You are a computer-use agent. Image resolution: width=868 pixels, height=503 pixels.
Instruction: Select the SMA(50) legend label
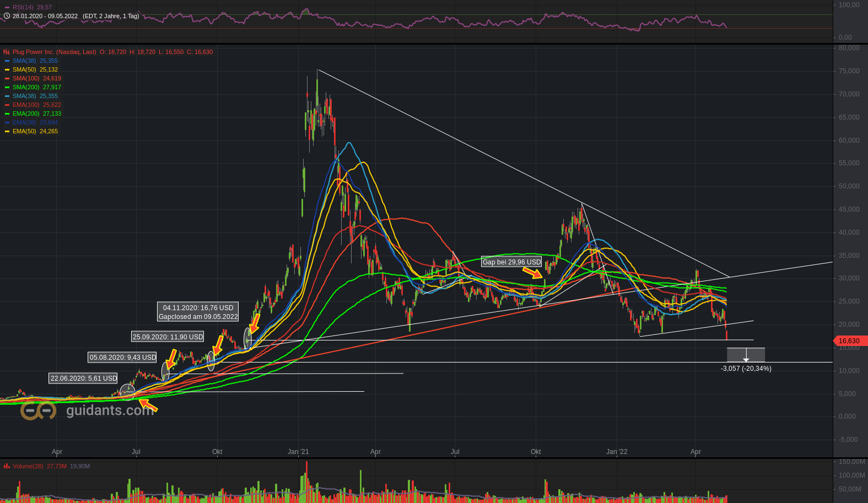24,69
